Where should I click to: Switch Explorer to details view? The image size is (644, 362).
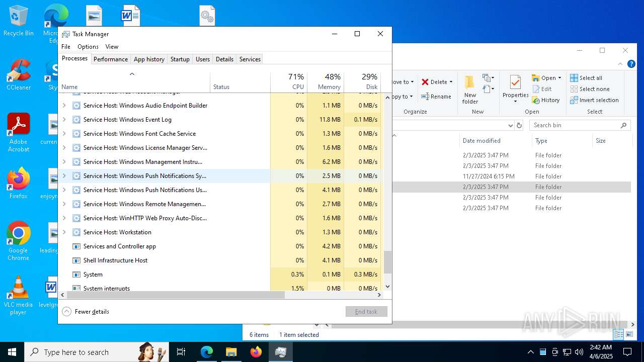point(618,334)
